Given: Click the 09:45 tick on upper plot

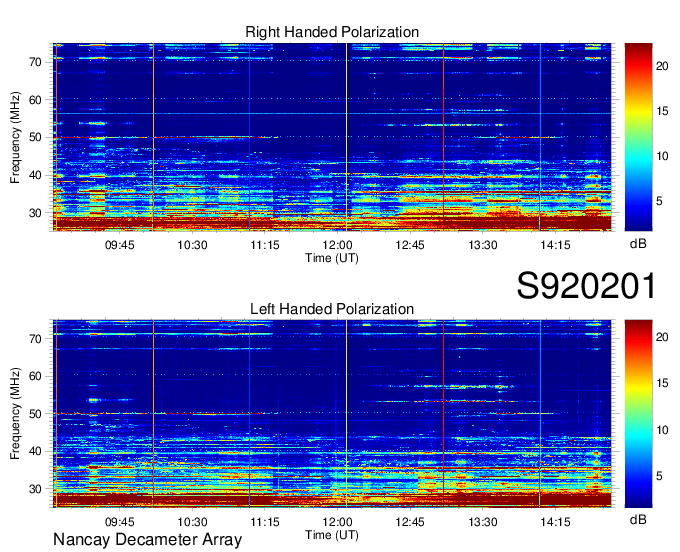Looking at the screenshot, I should pyautogui.click(x=120, y=245).
